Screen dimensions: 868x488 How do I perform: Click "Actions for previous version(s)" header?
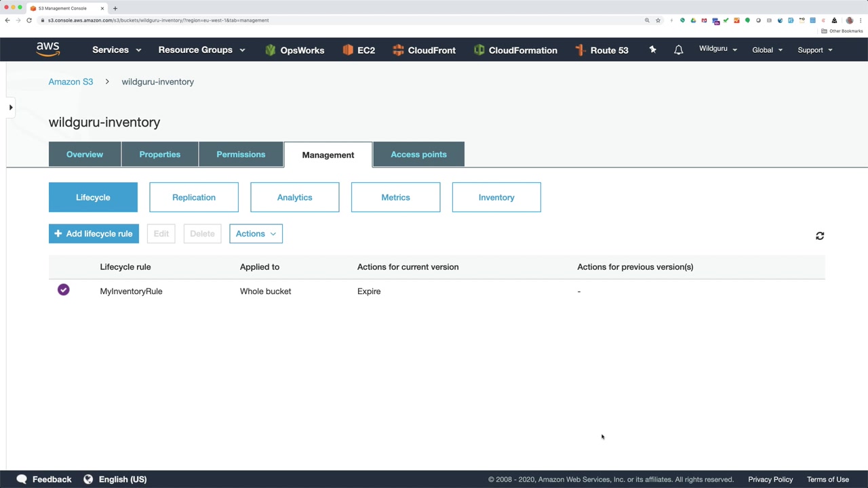(635, 267)
